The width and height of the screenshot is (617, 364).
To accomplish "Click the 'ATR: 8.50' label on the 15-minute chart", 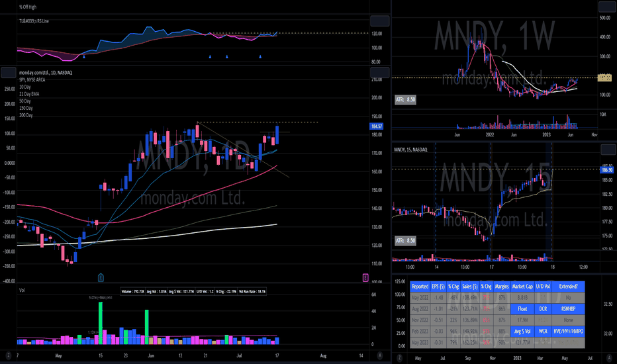I will tap(405, 240).
